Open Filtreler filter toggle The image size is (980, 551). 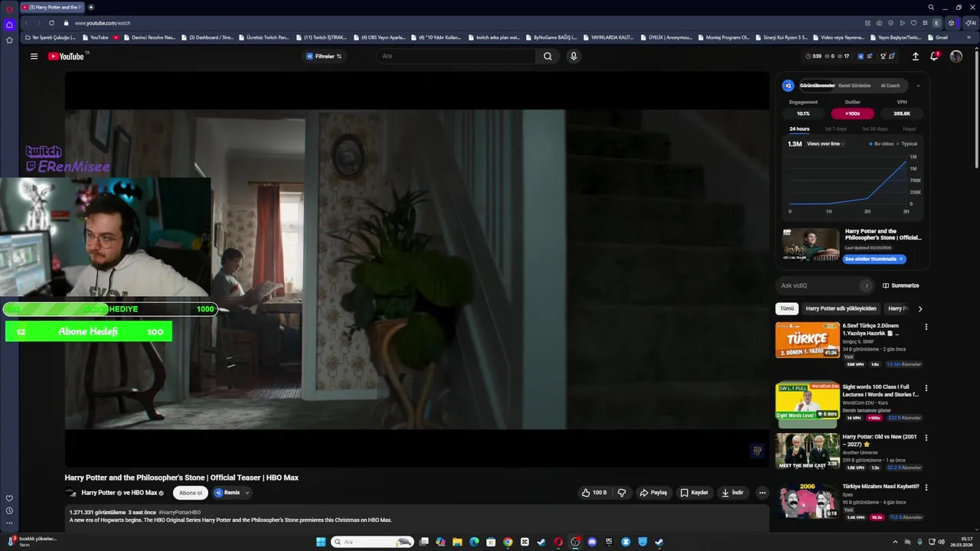[x=324, y=56]
